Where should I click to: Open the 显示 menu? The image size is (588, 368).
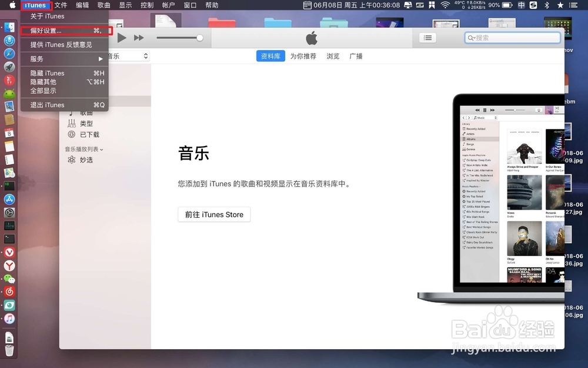(x=125, y=5)
